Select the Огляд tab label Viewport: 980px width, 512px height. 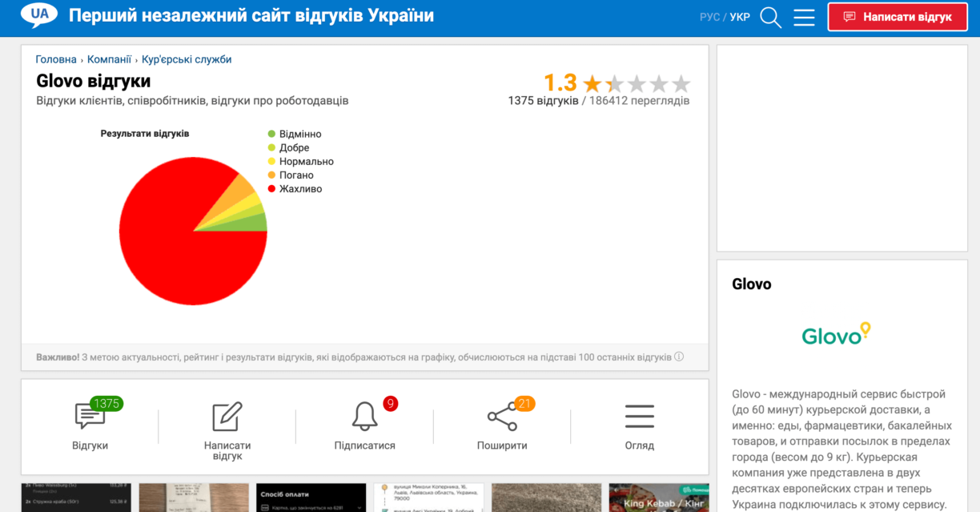[x=640, y=445]
